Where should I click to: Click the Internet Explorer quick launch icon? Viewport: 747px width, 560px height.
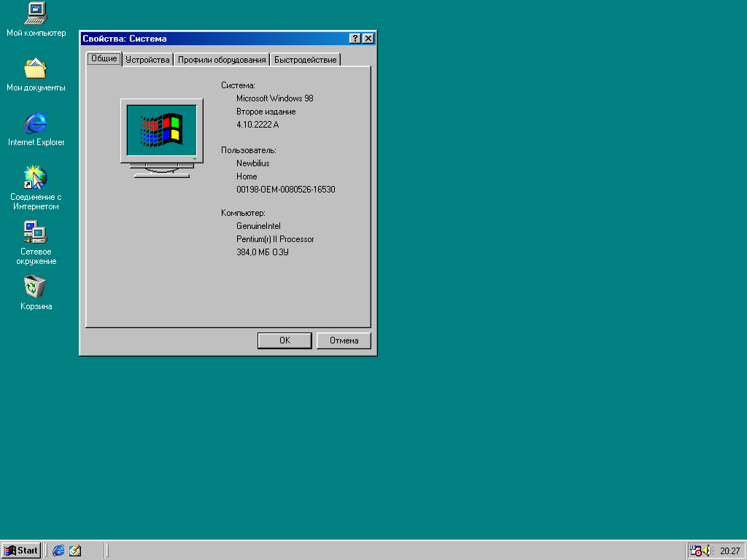pos(58,551)
